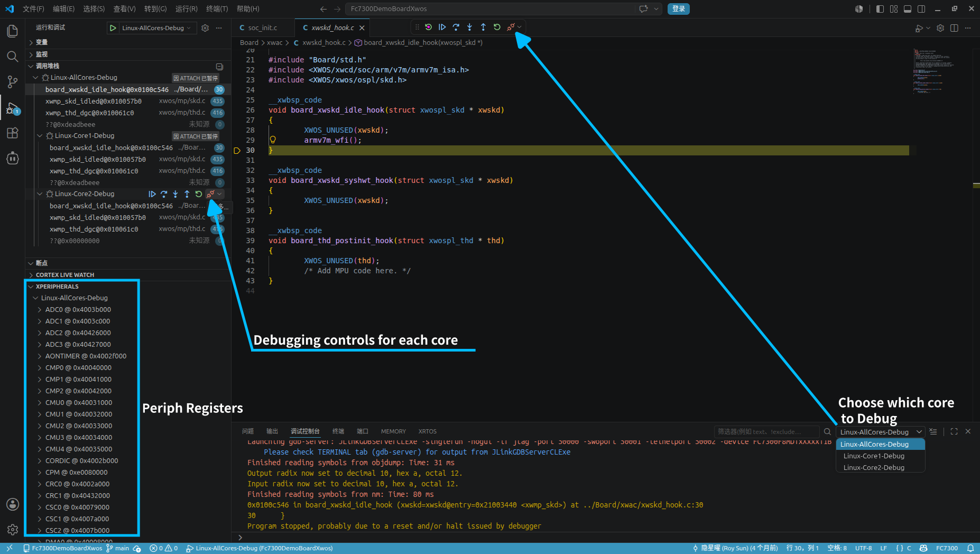
Task: Open Manage gear icon in activity bar
Action: (x=13, y=529)
